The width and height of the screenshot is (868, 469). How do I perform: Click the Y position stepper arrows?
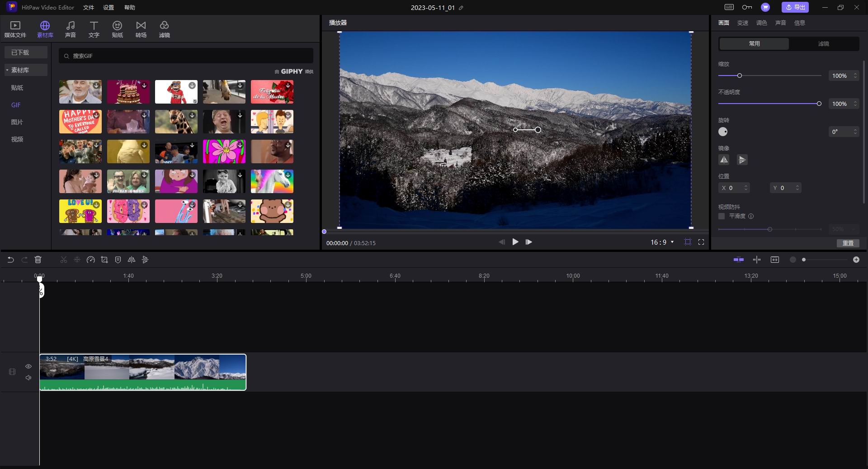coord(797,188)
